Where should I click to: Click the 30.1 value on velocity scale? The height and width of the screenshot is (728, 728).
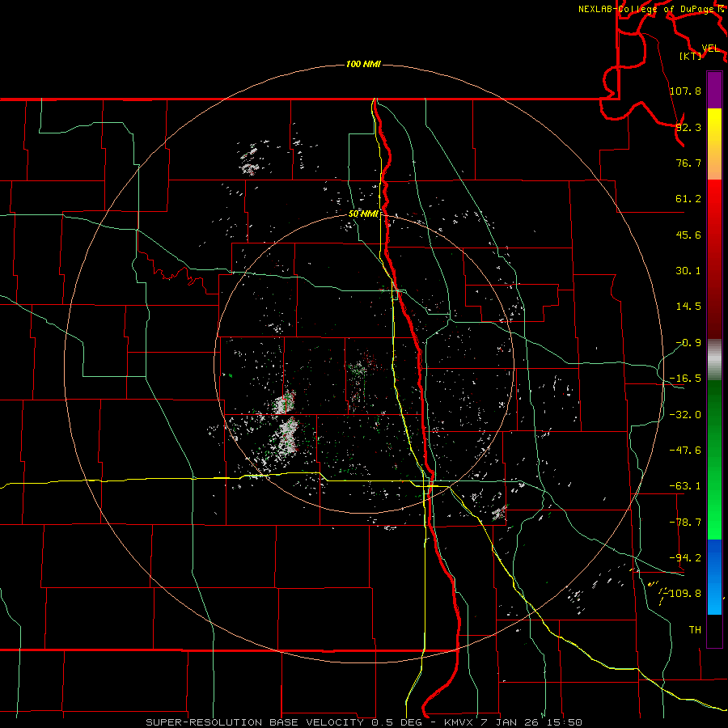[x=688, y=271]
